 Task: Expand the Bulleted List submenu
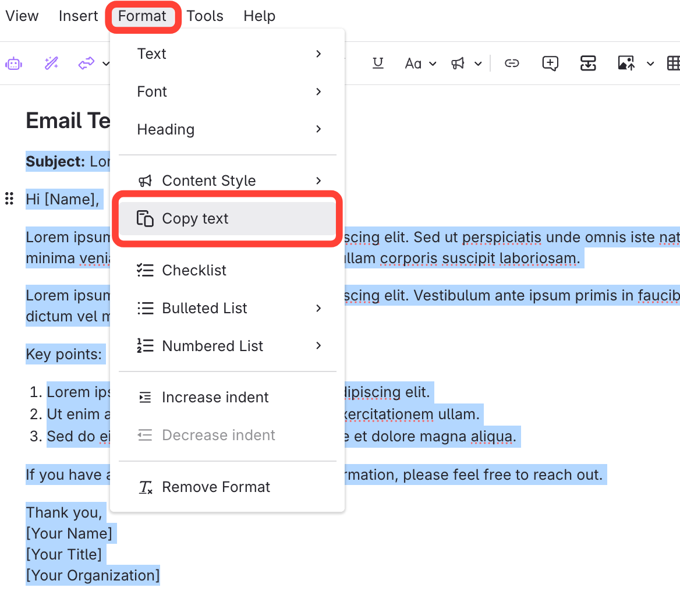click(x=228, y=308)
